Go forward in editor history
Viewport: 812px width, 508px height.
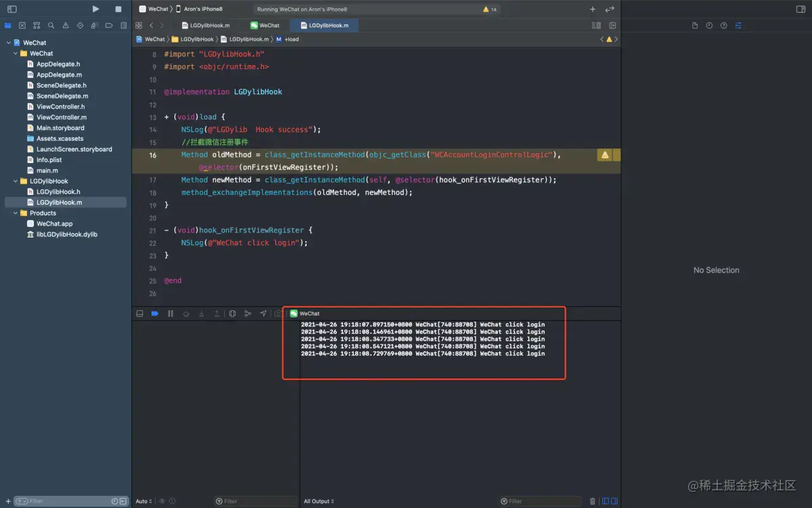[162, 25]
